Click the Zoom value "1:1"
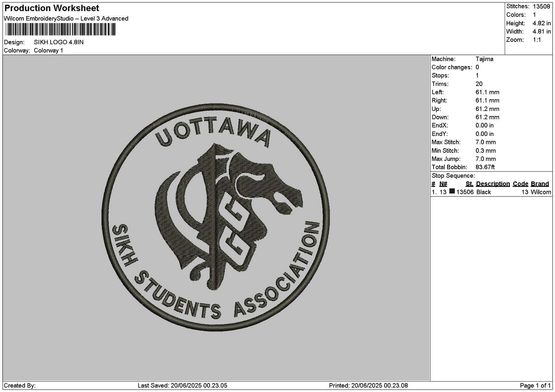555x392 pixels. (x=537, y=40)
